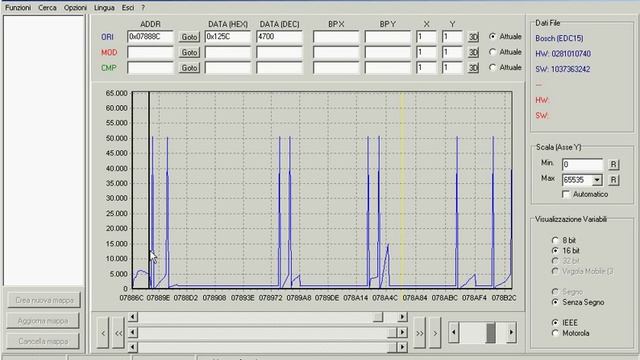
Task: Click Cancella mappa button
Action: tap(43, 341)
